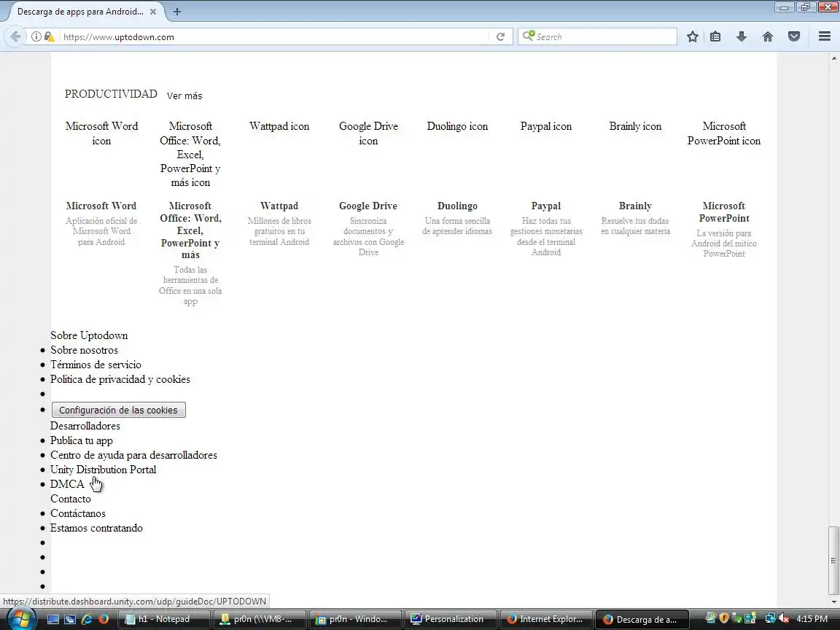Open the Google Drive icon link
The image size is (840, 630).
pyautogui.click(x=368, y=133)
